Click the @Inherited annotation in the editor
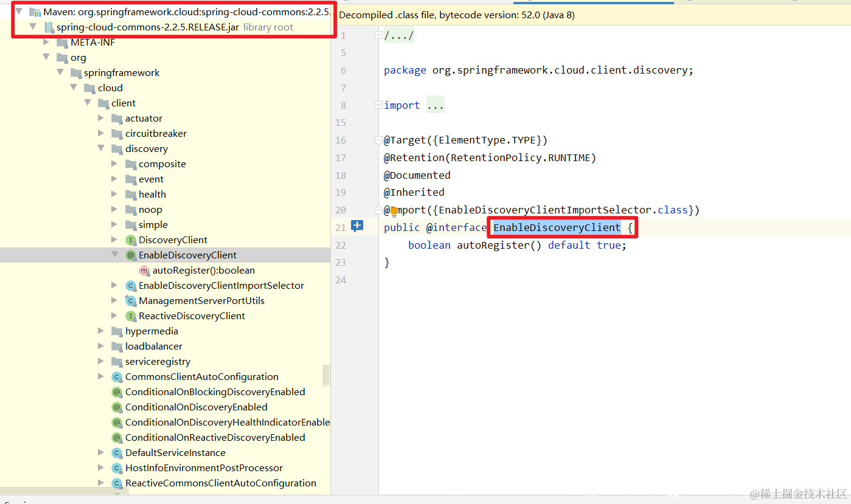The width and height of the screenshot is (851, 504). point(414,192)
